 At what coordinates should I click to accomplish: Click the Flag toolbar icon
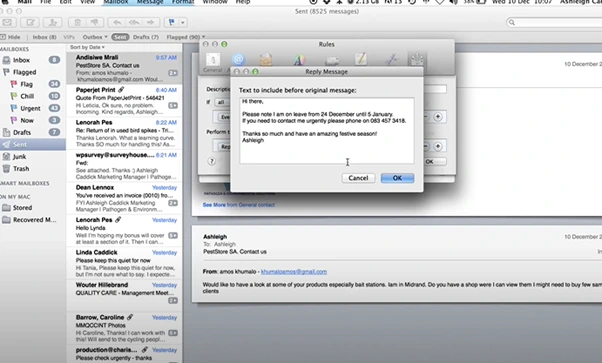coord(172,23)
